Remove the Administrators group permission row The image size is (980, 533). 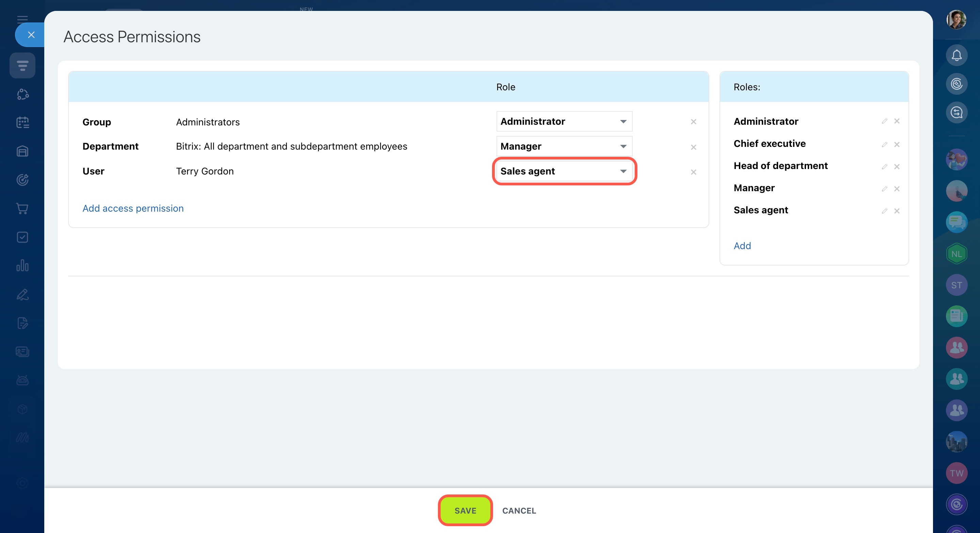[693, 122]
